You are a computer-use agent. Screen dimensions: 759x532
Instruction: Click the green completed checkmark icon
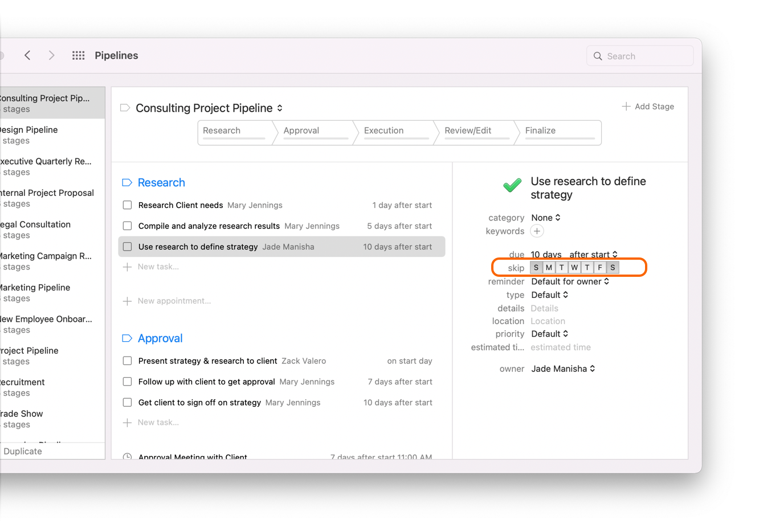pyautogui.click(x=512, y=186)
